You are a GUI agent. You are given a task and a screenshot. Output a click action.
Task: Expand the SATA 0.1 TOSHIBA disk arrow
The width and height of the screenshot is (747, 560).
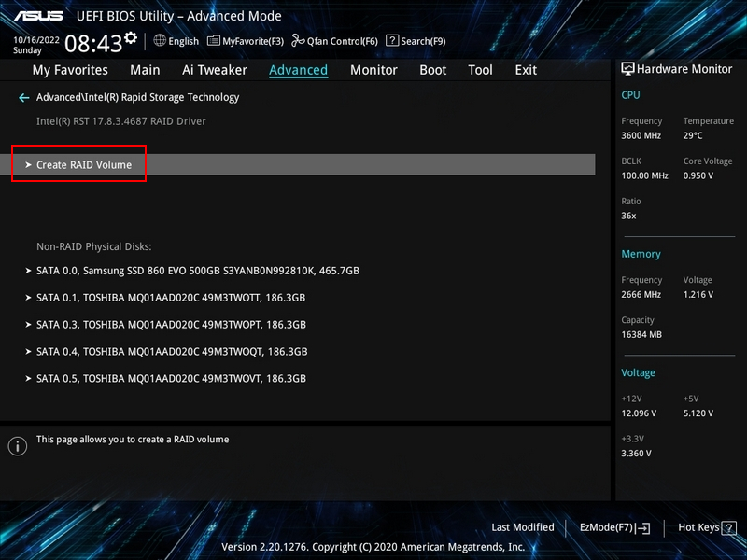28,298
